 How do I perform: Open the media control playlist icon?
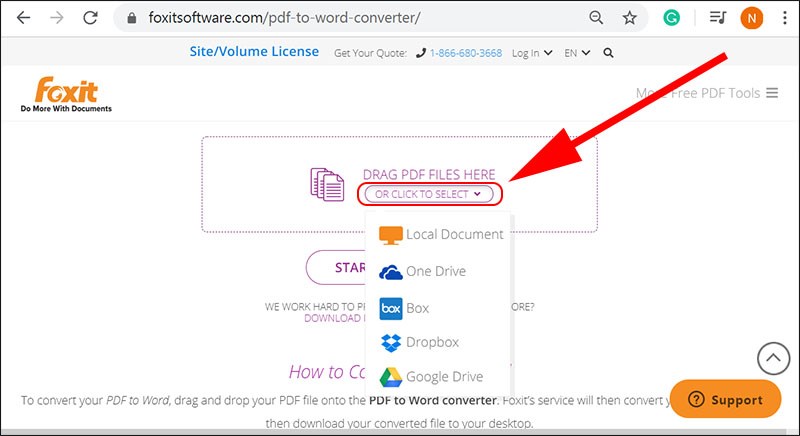tap(718, 18)
